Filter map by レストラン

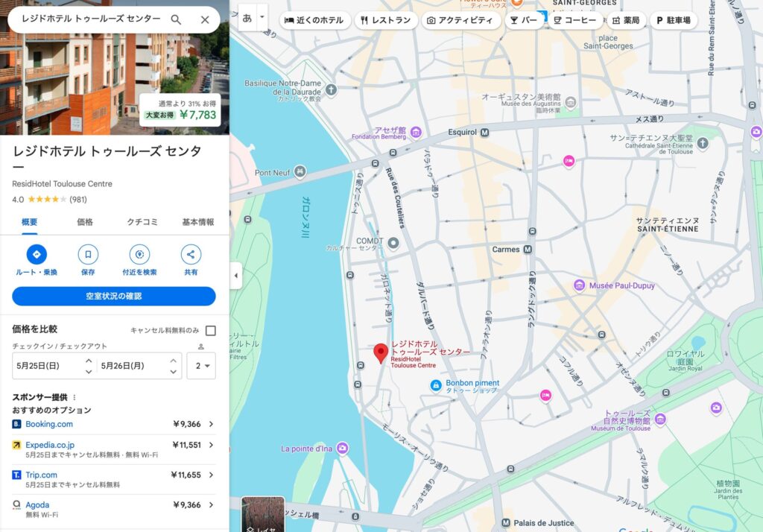point(386,20)
